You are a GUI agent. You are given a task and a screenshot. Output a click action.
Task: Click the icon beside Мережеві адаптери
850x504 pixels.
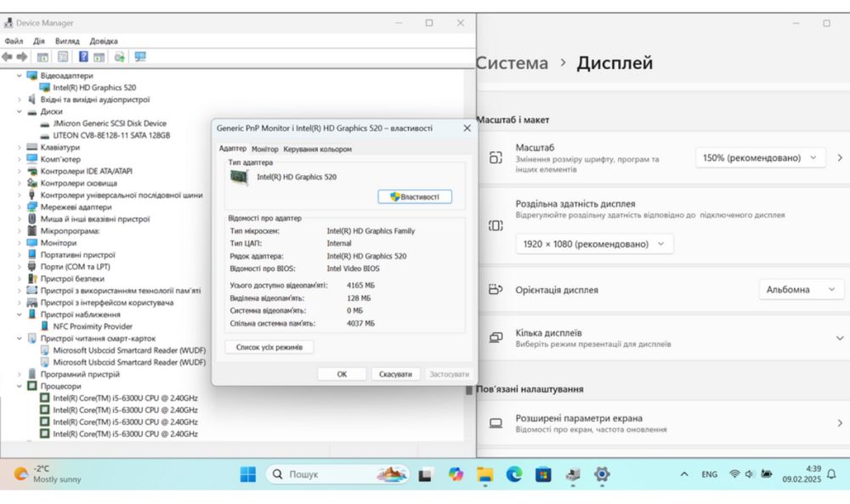[32, 207]
